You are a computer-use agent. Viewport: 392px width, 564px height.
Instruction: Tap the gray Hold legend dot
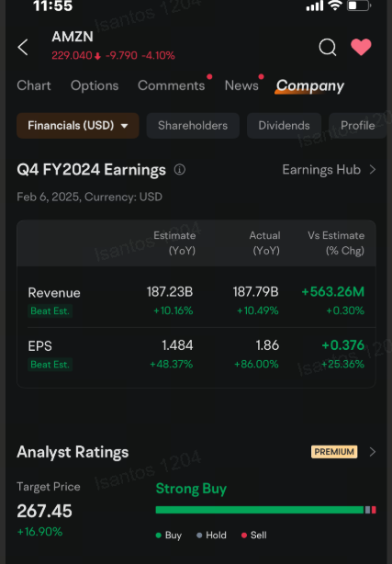[x=199, y=536]
